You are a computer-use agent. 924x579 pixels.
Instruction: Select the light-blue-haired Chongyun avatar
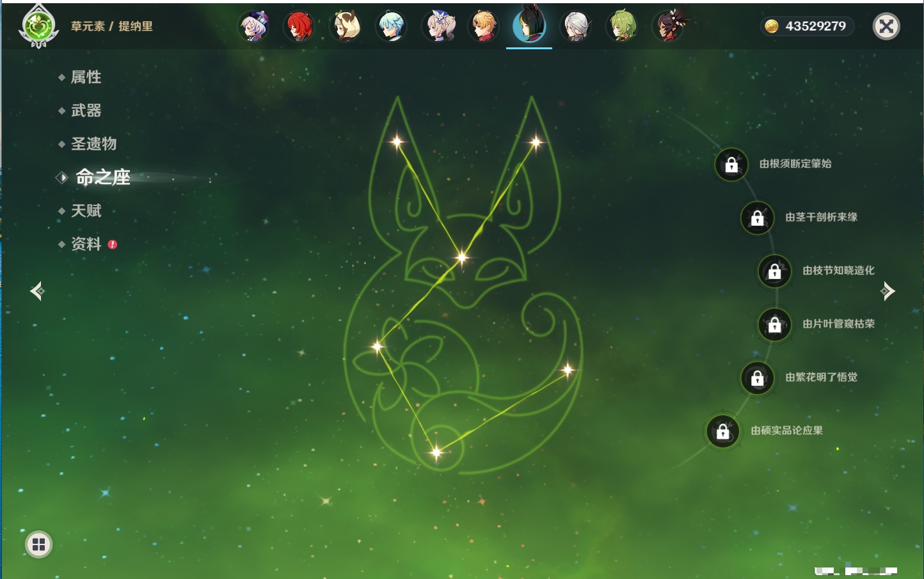click(x=392, y=27)
